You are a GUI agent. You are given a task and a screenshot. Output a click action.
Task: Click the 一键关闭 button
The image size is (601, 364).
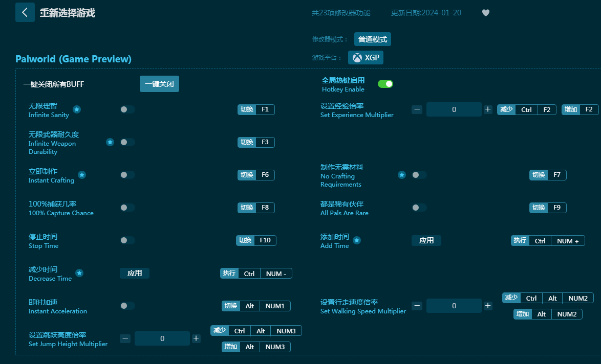tap(159, 84)
